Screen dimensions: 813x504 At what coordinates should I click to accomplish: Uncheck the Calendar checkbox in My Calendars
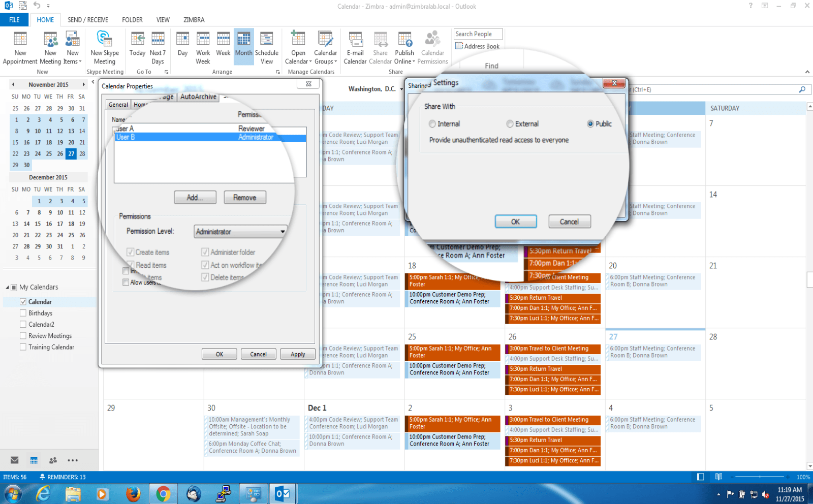(23, 302)
